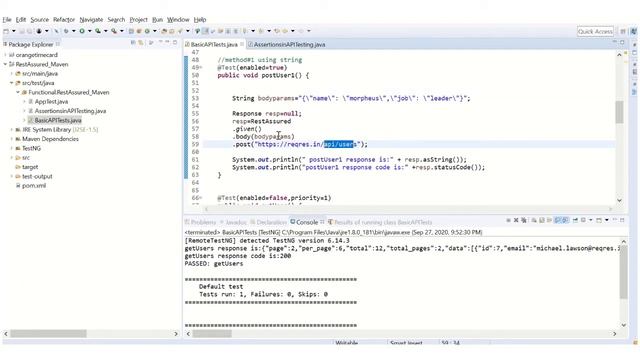Screen dimensions: 640x360
Task: Open Display Selected Console dropdown
Action: click(x=591, y=220)
